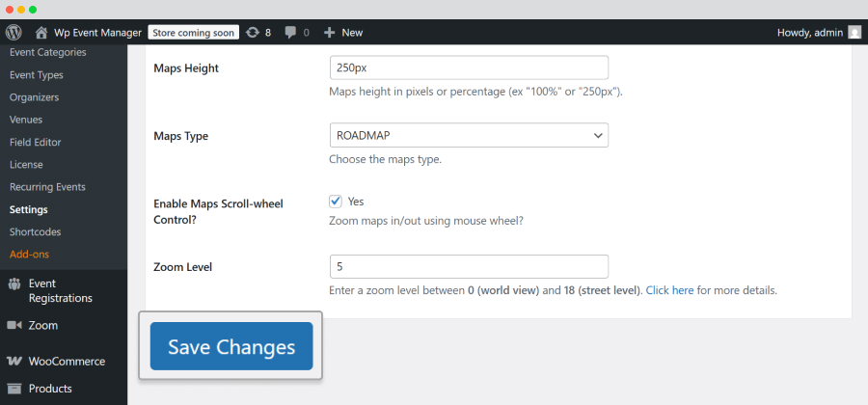Open Event Registrations sidebar icon
Image resolution: width=868 pixels, height=405 pixels.
tap(14, 284)
